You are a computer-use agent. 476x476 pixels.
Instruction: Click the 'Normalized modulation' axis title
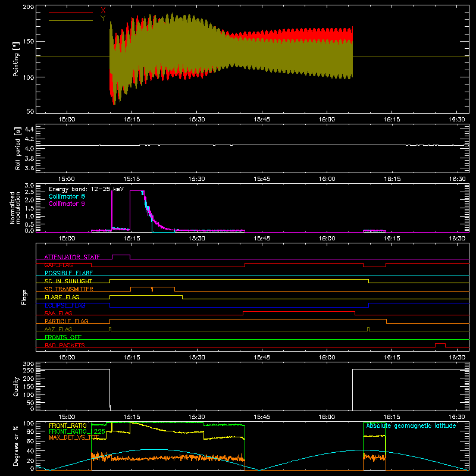tap(15, 208)
